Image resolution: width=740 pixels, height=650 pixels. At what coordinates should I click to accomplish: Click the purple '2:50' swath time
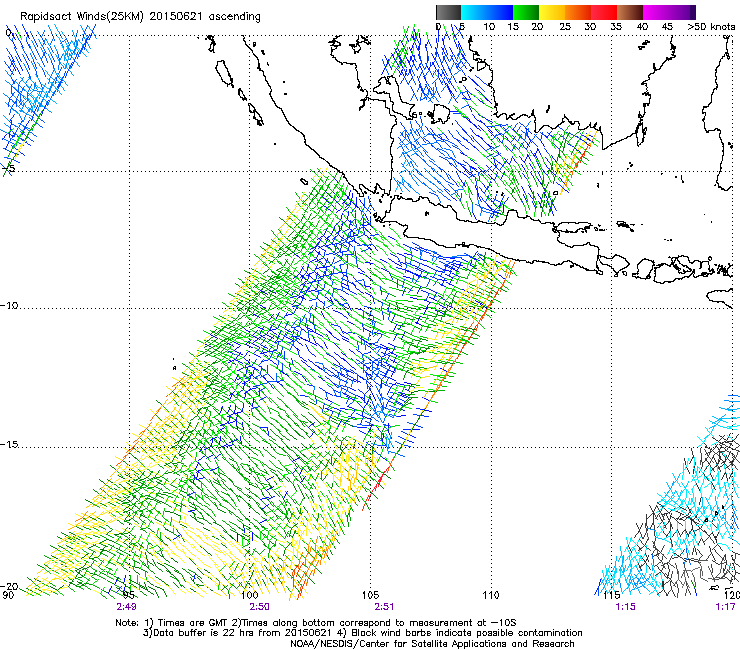click(x=260, y=607)
